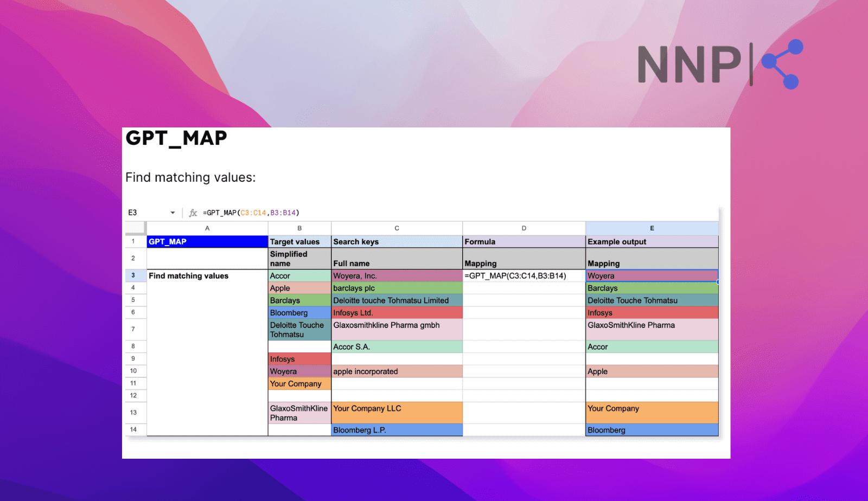This screenshot has width=868, height=501.
Task: Select column C header
Action: 397,228
